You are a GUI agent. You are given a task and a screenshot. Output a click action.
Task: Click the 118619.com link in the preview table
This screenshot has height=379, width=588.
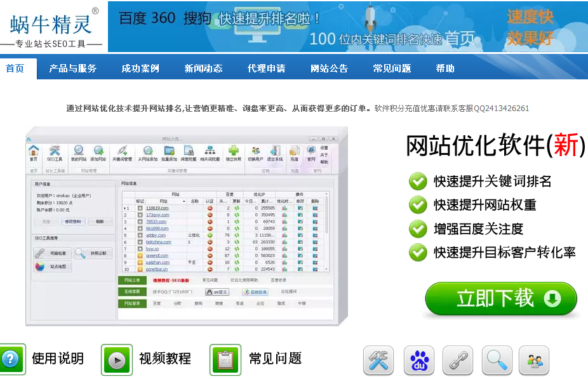157,208
